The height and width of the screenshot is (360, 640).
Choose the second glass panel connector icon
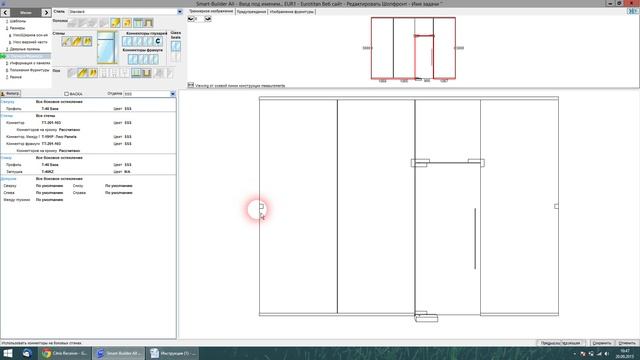pos(138,41)
